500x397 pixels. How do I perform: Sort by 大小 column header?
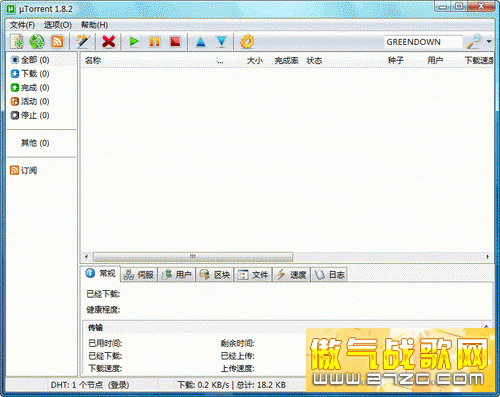[255, 61]
